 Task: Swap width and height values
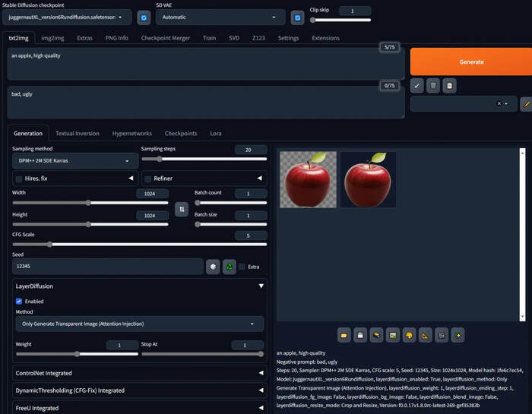[182, 209]
